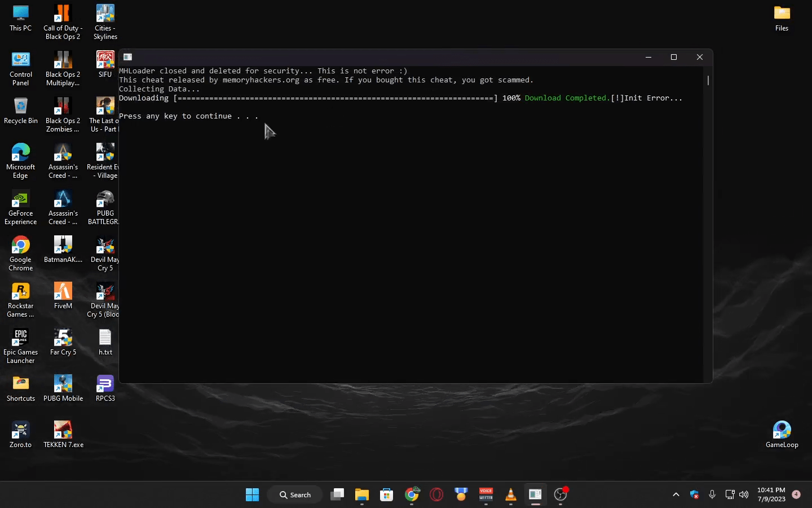Screen dimensions: 812x508
Task: Click the Far Cry 5 desktop shortcut
Action: (x=63, y=342)
